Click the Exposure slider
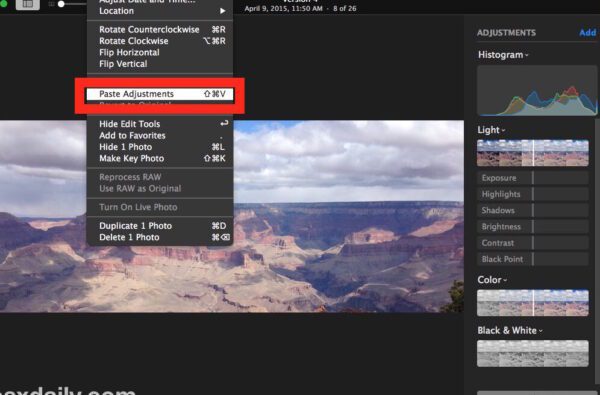 [x=533, y=178]
